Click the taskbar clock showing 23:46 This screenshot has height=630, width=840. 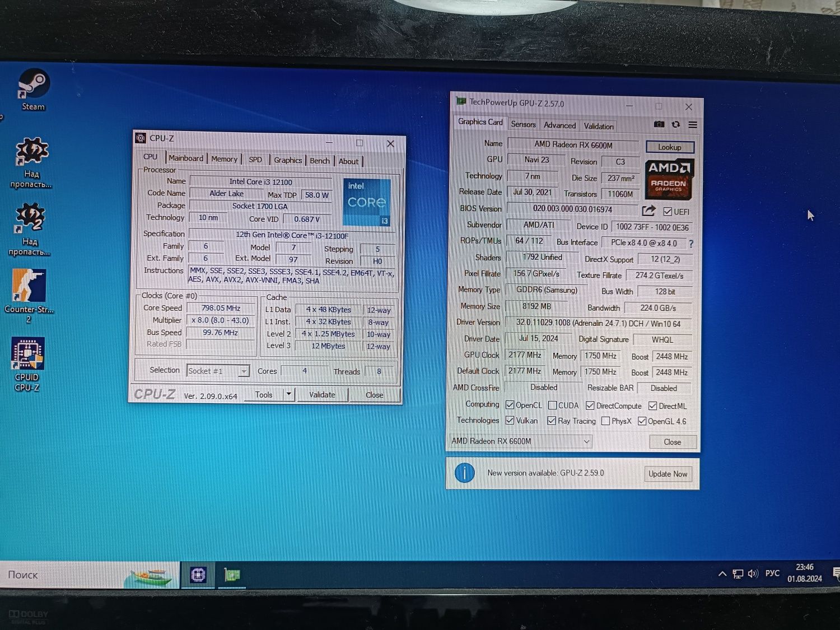point(805,573)
